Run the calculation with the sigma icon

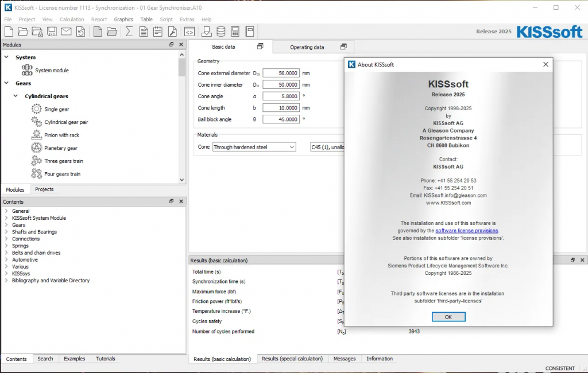coord(129,32)
